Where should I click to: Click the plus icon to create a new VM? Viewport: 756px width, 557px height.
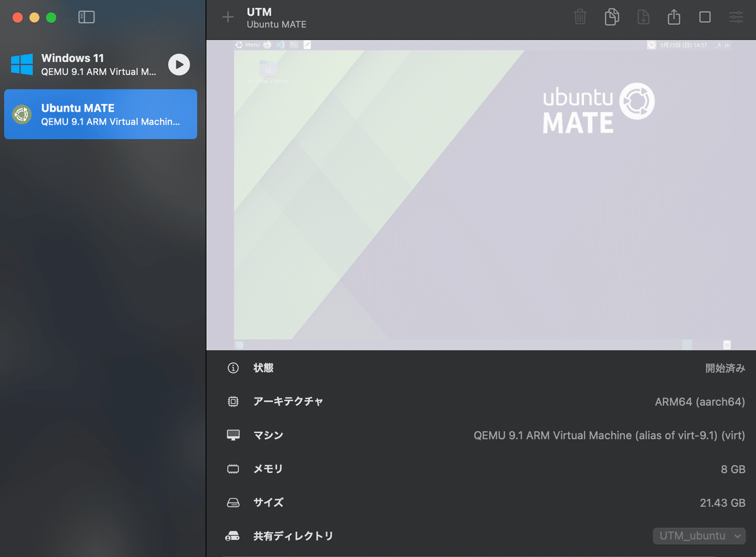pyautogui.click(x=227, y=18)
